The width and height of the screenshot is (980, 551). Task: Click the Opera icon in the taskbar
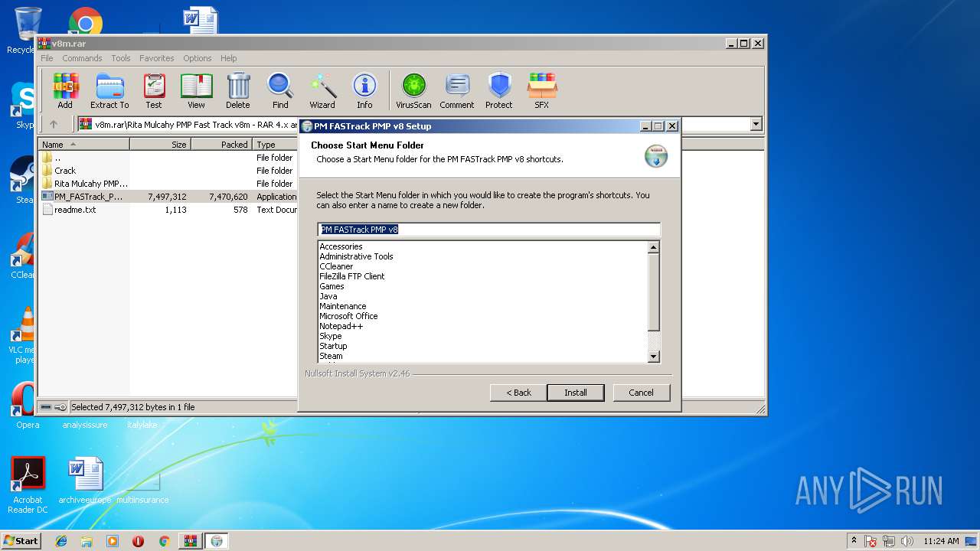pos(139,541)
